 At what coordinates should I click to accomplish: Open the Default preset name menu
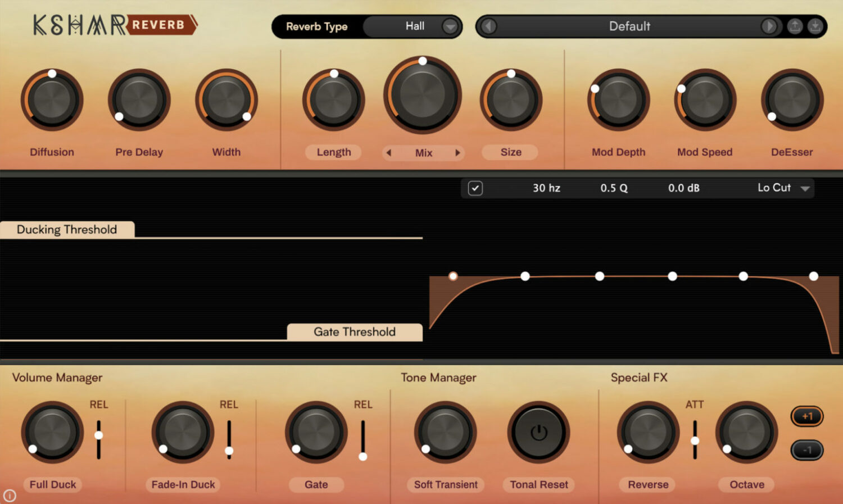[x=629, y=26]
